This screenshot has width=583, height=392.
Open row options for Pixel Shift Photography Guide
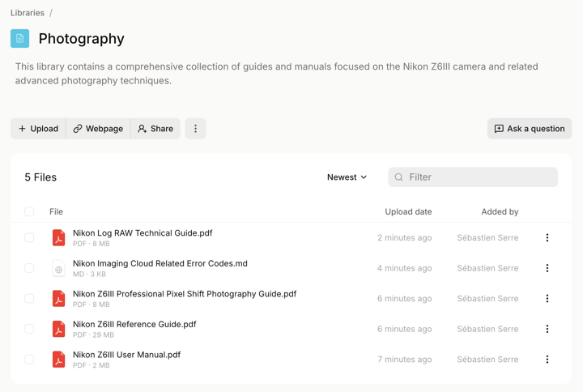tap(547, 299)
